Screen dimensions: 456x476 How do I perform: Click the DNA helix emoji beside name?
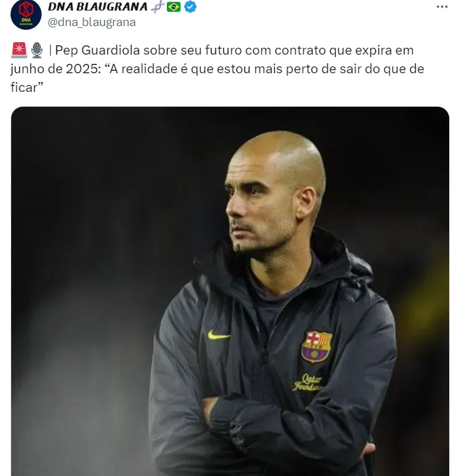(158, 7)
